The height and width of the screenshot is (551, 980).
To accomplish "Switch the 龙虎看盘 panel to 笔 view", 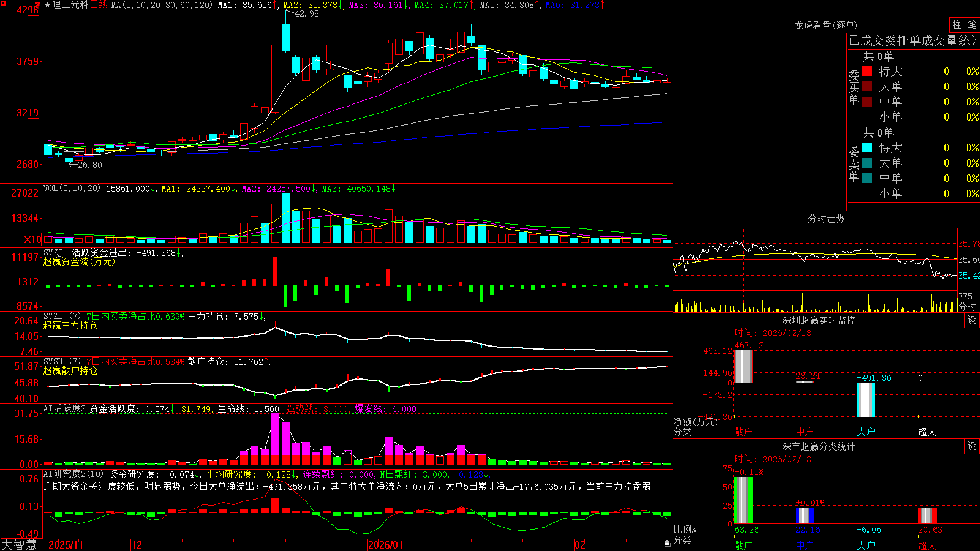I will click(973, 24).
